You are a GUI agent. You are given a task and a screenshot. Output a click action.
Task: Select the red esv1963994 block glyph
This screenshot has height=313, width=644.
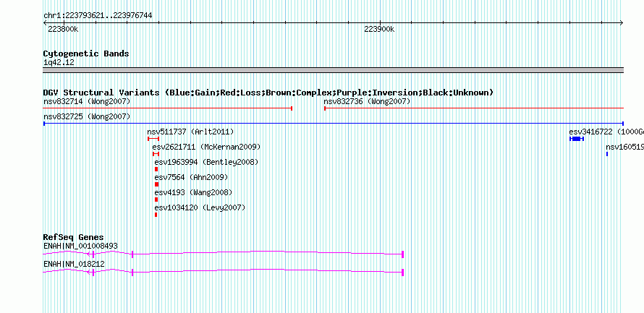[156, 169]
